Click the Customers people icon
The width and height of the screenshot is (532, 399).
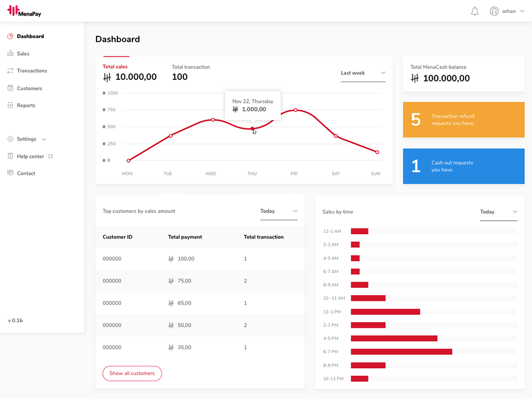pyautogui.click(x=10, y=88)
